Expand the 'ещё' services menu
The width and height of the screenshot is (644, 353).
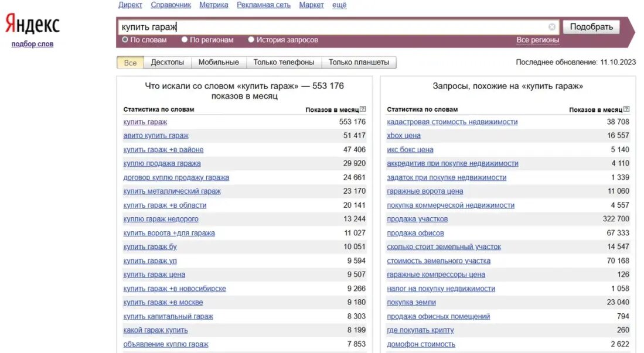[339, 5]
